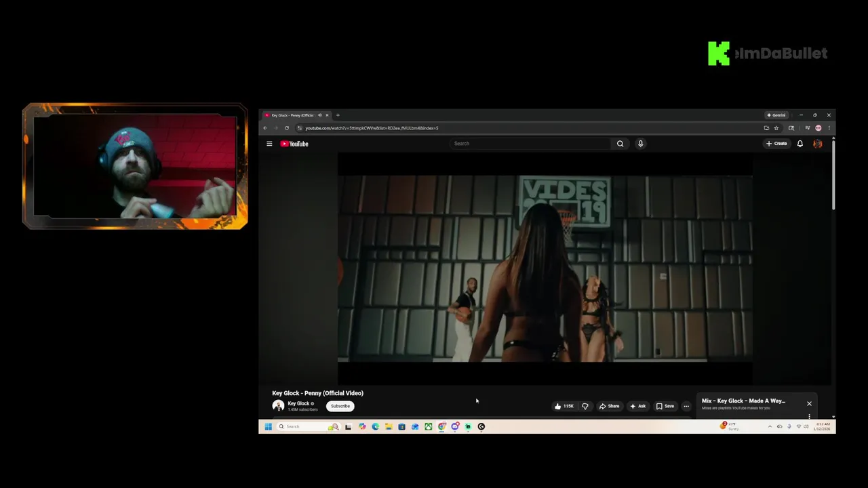The height and width of the screenshot is (488, 868).
Task: Close the Mix playlist panel
Action: point(809,403)
